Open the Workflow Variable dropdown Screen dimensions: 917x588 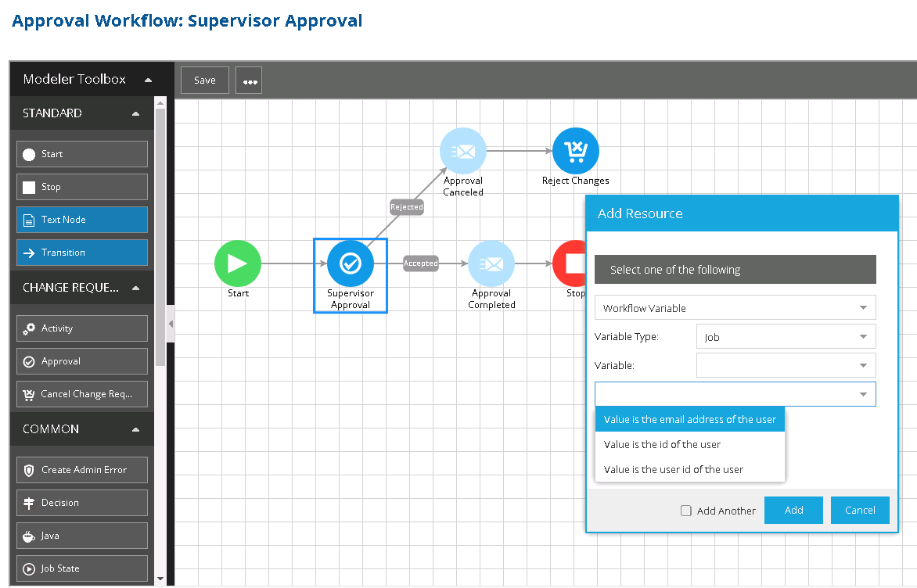click(735, 308)
